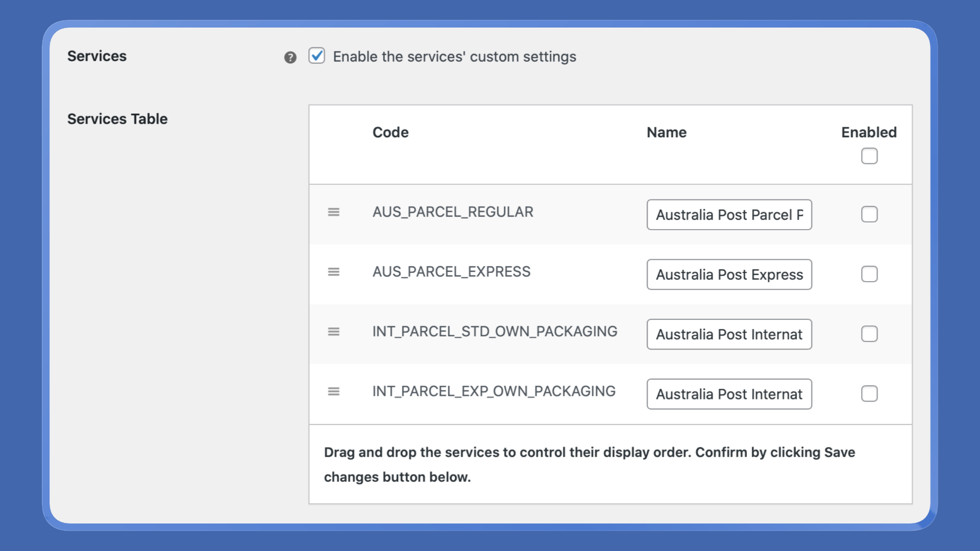Enable the INT_PARCEL_STD_OWN_PACKAGING checkbox
The width and height of the screenshot is (980, 551).
[x=869, y=334]
